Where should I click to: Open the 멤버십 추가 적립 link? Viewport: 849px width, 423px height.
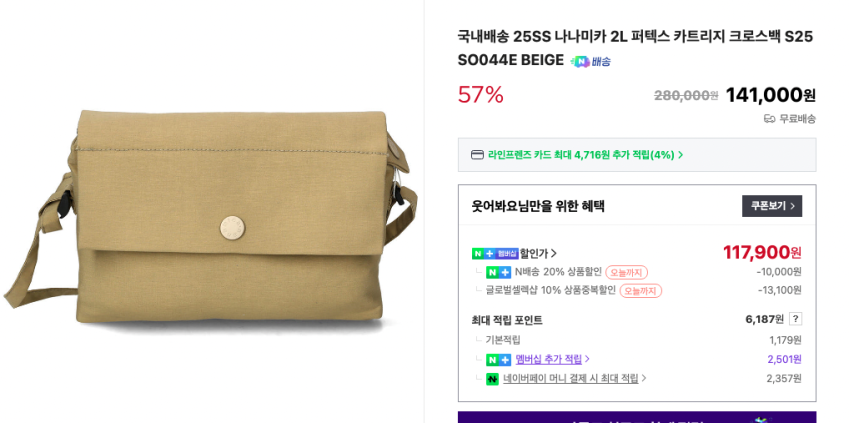(548, 359)
